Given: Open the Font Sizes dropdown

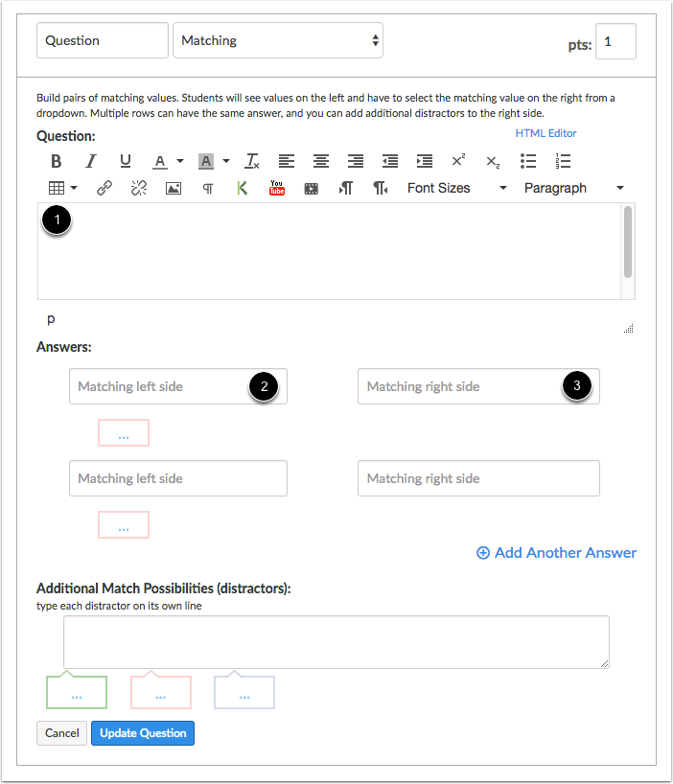Looking at the screenshot, I should pos(457,188).
